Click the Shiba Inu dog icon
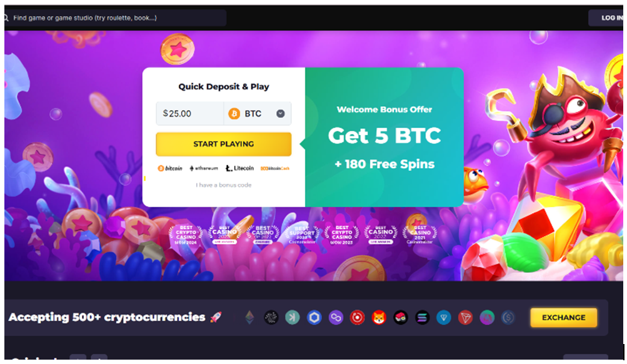This screenshot has height=364, width=627. pyautogui.click(x=379, y=318)
